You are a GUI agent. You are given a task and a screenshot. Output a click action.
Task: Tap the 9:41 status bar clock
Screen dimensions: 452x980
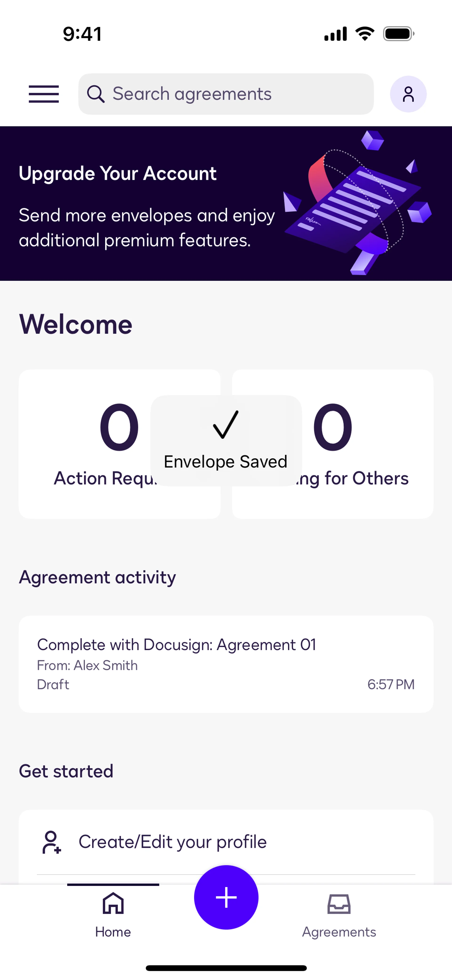82,34
